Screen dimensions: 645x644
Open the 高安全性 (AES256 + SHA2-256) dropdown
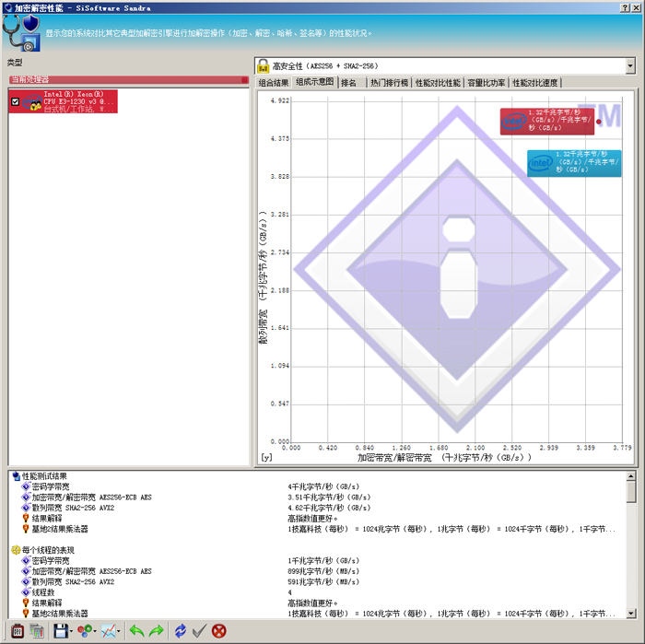point(629,65)
